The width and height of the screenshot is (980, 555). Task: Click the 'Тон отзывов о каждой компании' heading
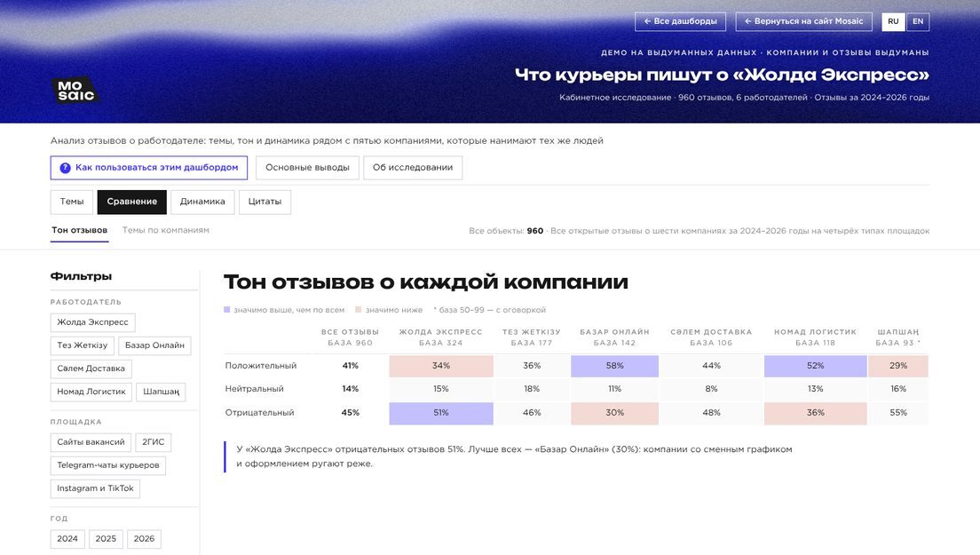pyautogui.click(x=425, y=282)
